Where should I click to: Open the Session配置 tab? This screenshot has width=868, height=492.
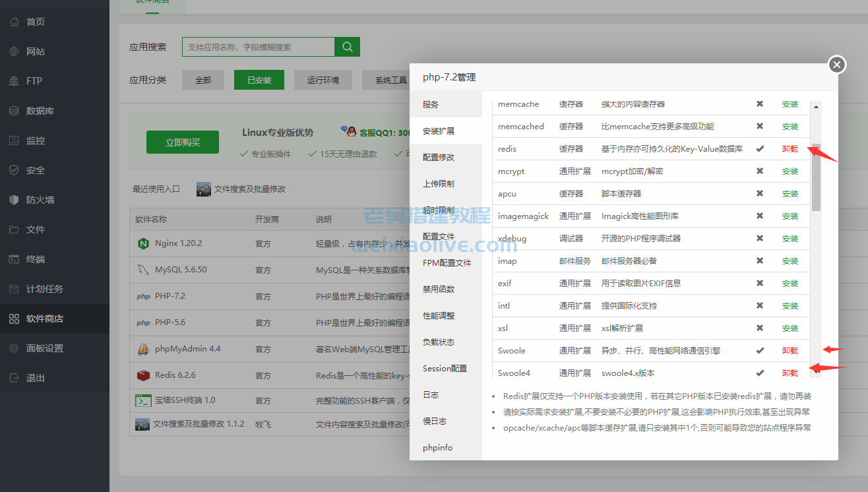pos(446,368)
